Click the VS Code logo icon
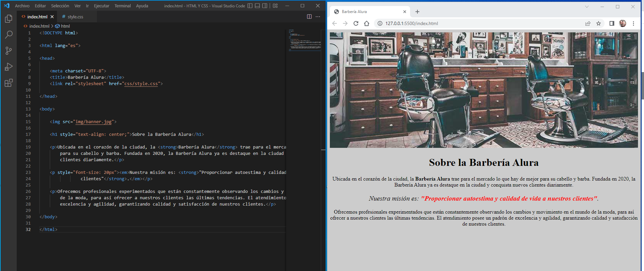644x271 pixels. pyautogui.click(x=7, y=6)
